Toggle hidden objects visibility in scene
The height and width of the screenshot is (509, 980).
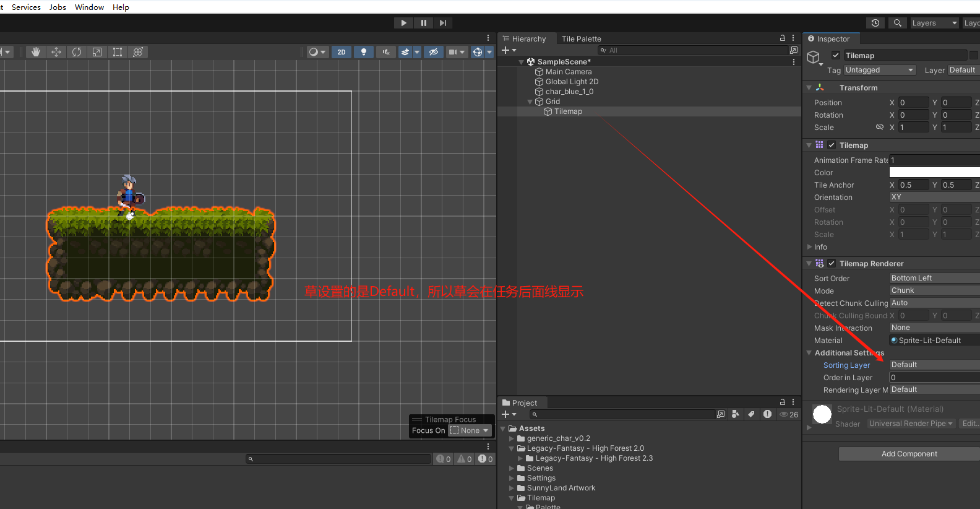[x=434, y=52]
